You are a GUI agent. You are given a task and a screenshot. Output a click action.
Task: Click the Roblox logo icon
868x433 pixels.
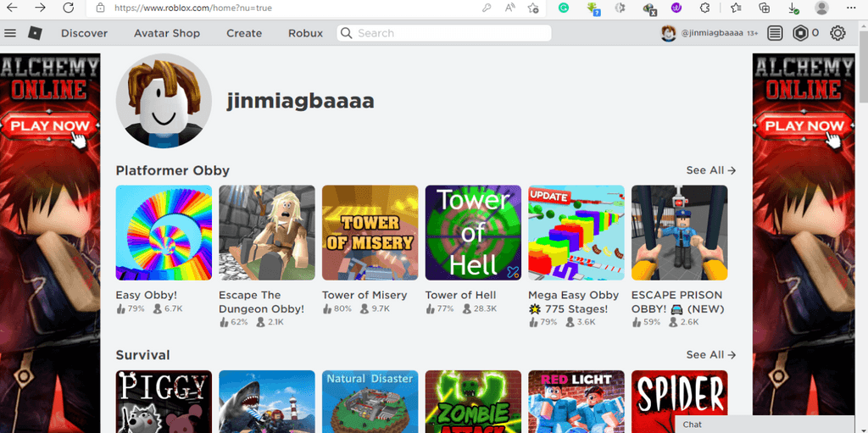[35, 33]
